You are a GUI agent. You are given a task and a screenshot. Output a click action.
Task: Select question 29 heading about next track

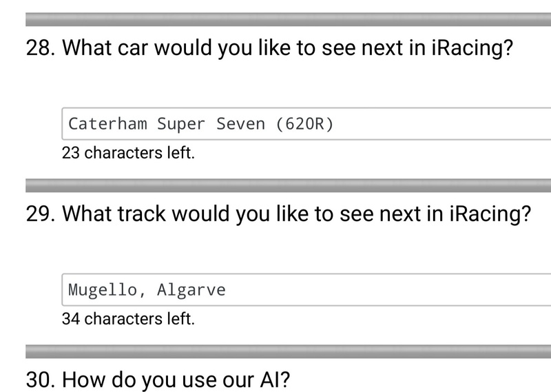pyautogui.click(x=298, y=214)
